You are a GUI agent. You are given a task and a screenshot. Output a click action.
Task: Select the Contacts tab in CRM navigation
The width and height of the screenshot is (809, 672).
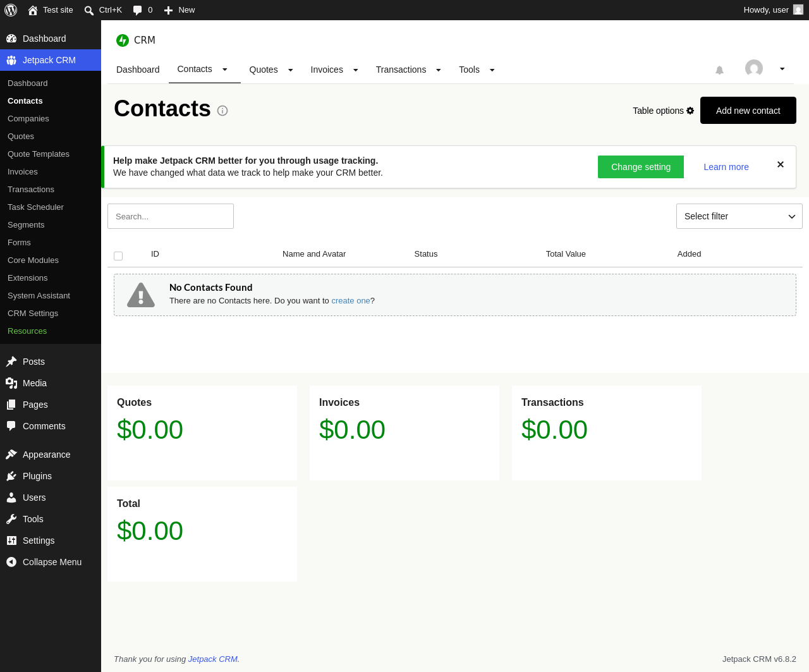pos(195,69)
